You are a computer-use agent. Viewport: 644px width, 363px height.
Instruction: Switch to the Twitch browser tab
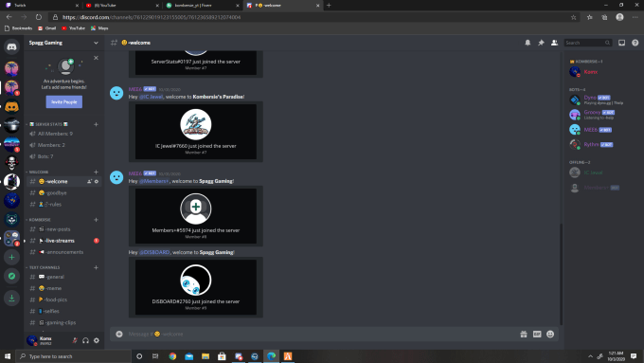click(41, 6)
